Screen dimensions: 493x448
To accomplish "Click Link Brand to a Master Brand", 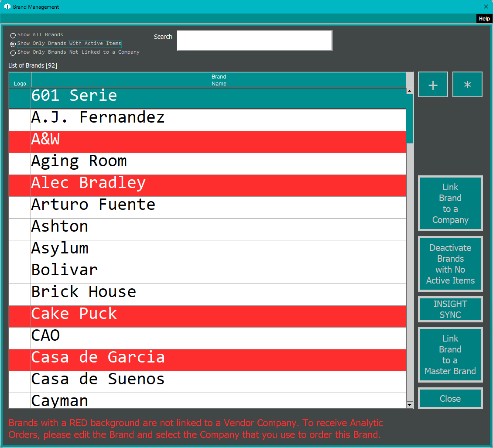I will click(450, 355).
